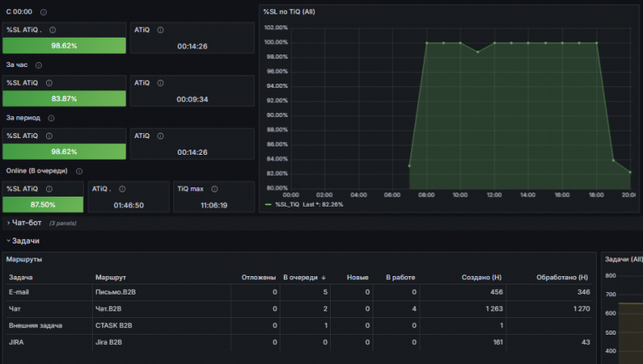Viewport: 643px width, 364px height.
Task: Select JIRA task cell
Action: click(17, 342)
